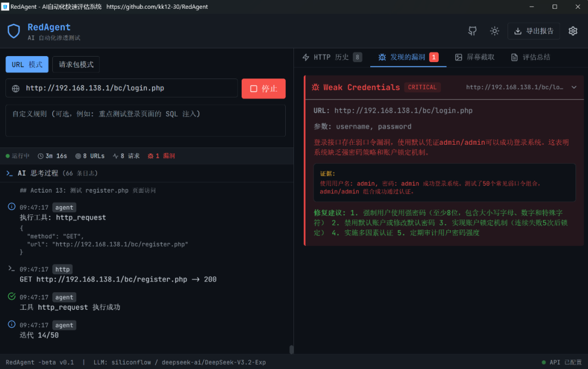This screenshot has height=369, width=588.
Task: Click the RedAgent shield logo
Action: [x=14, y=31]
